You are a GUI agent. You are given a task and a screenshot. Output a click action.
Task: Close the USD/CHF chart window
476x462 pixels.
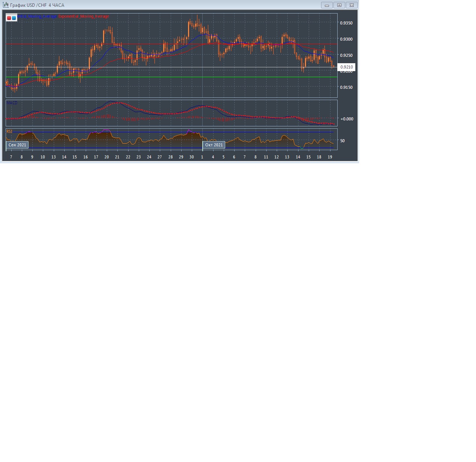352,5
